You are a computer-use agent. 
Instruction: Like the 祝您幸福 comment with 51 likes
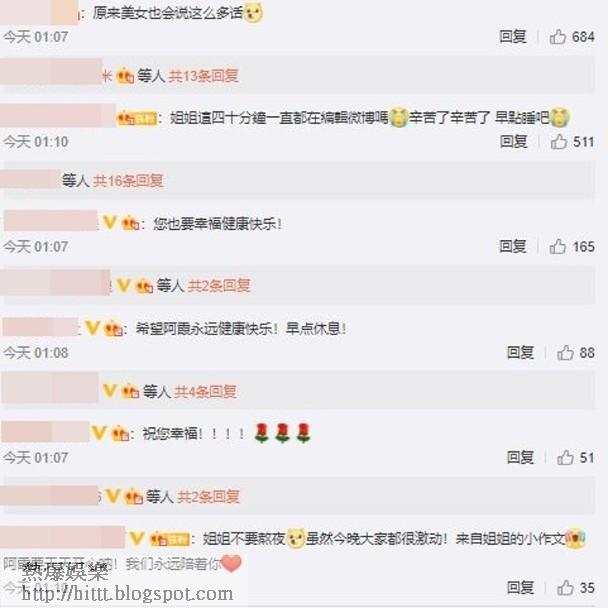point(565,458)
